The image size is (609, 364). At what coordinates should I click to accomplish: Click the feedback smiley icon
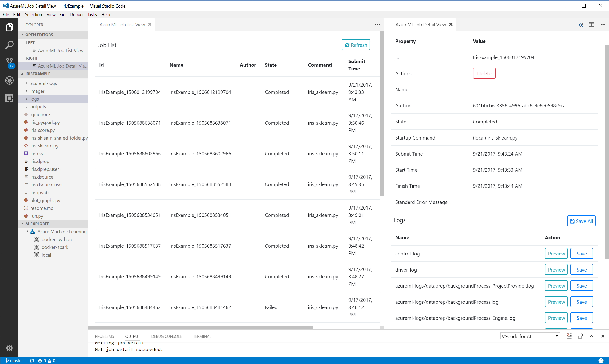601,360
